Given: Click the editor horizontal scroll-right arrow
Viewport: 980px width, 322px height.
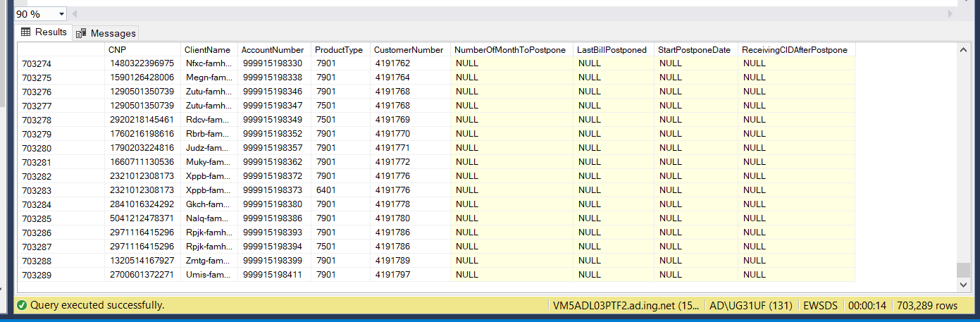Looking at the screenshot, I should (951, 14).
